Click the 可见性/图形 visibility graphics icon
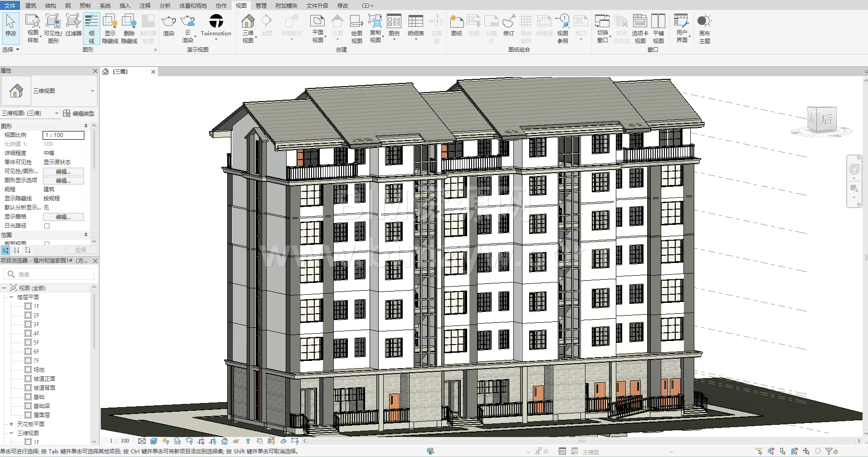Image resolution: width=868 pixels, height=457 pixels. point(53,28)
